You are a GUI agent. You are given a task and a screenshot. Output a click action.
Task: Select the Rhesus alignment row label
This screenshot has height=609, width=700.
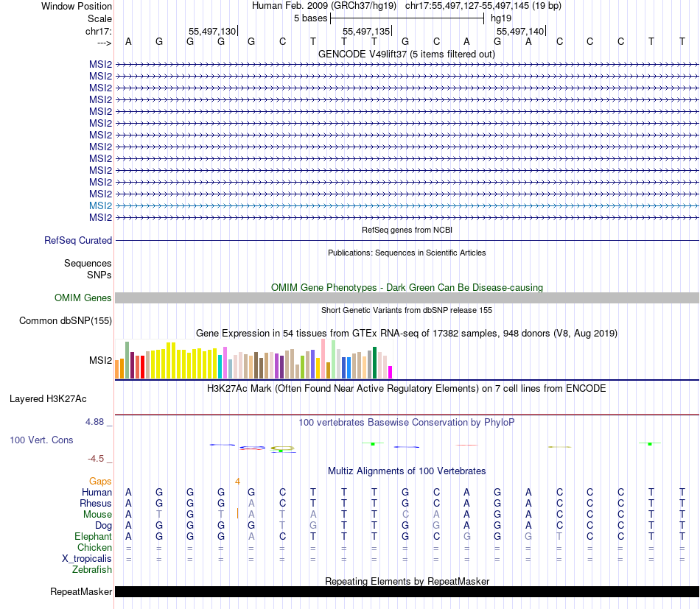(96, 503)
